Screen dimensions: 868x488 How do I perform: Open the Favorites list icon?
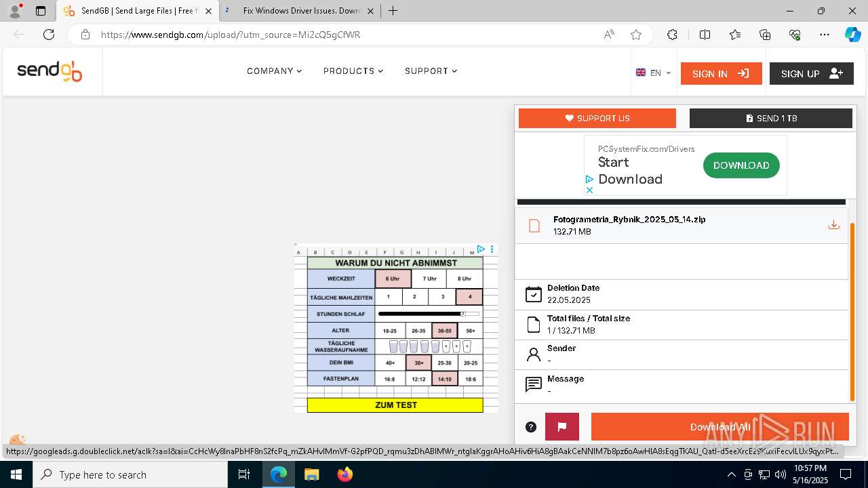point(735,35)
